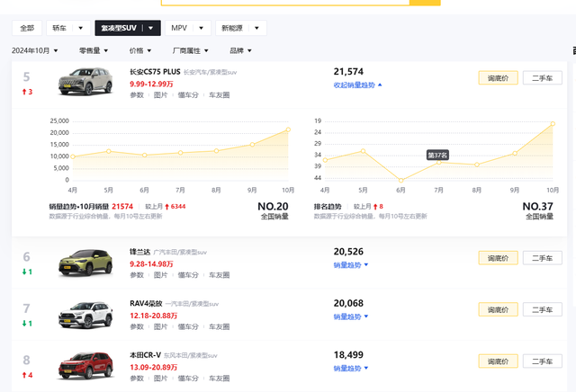Viewport: 576px width, 392px height.
Task: Open 车友圈 for 长安CS75 PLUS
Action: [220, 95]
